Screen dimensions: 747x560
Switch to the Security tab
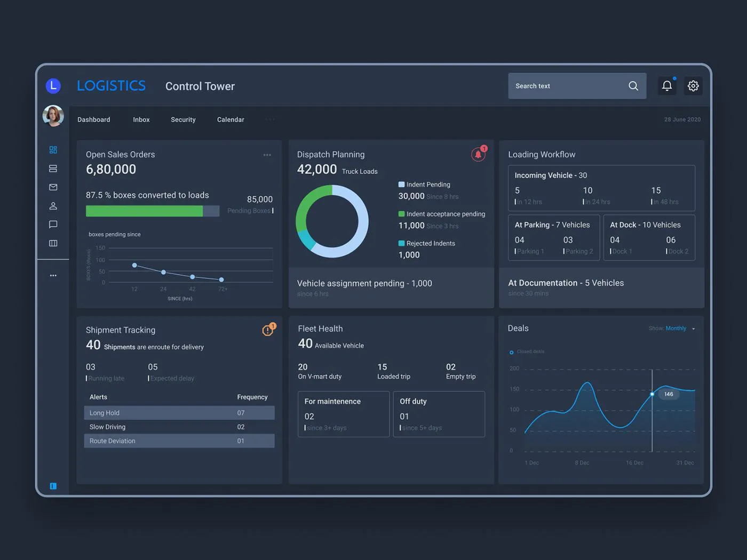click(x=183, y=119)
